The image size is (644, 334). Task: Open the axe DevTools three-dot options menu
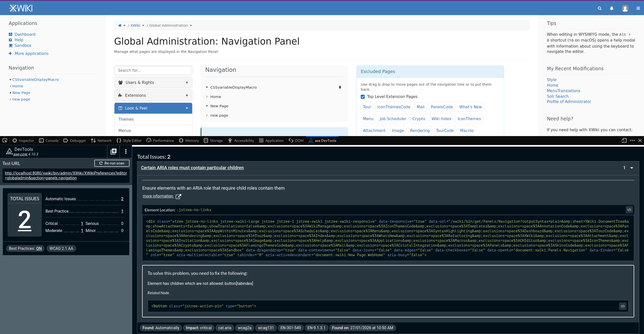click(x=126, y=151)
